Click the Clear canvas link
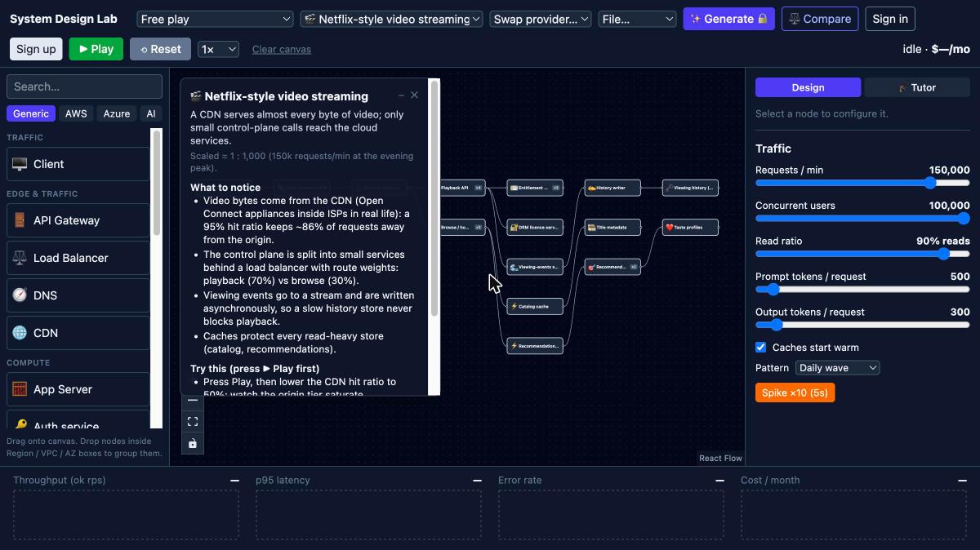This screenshot has height=550, width=980. click(282, 49)
